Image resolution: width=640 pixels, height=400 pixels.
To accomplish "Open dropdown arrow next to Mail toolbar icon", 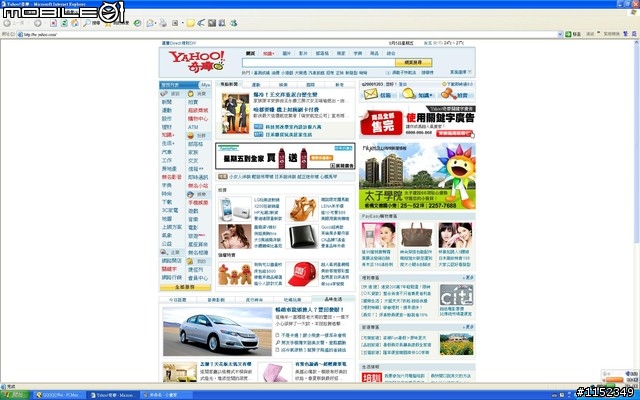I will pyautogui.click(x=156, y=23).
